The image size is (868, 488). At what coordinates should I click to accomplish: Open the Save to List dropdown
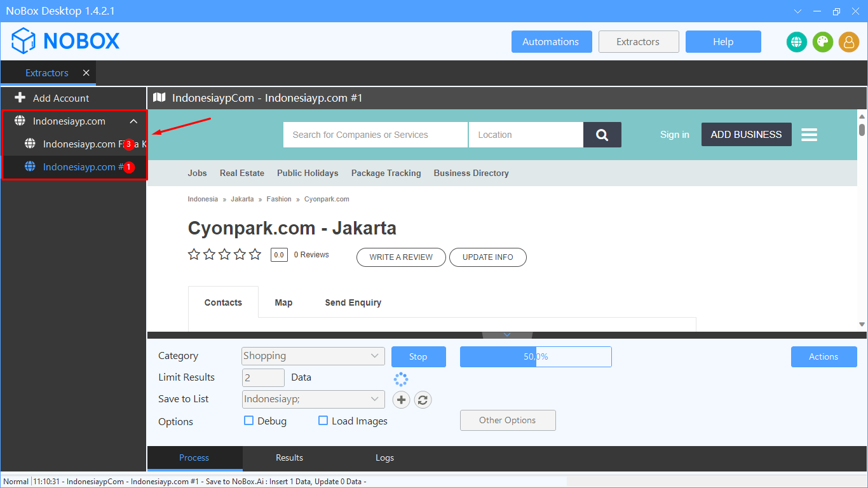[313, 399]
